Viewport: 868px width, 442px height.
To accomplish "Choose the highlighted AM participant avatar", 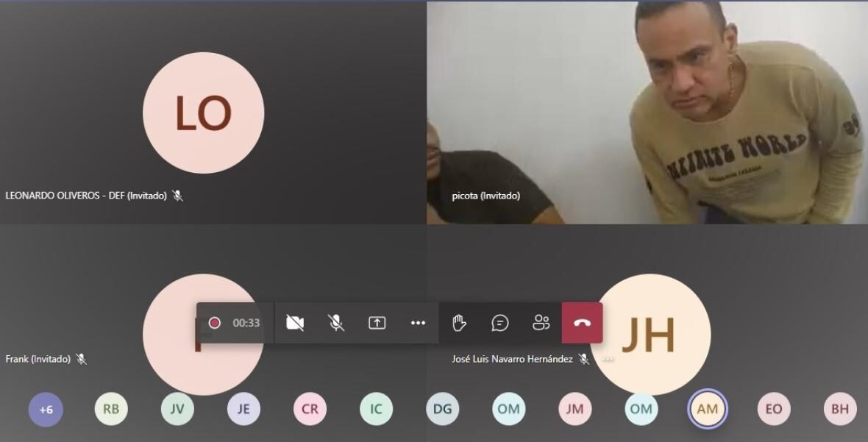I will pos(708,410).
